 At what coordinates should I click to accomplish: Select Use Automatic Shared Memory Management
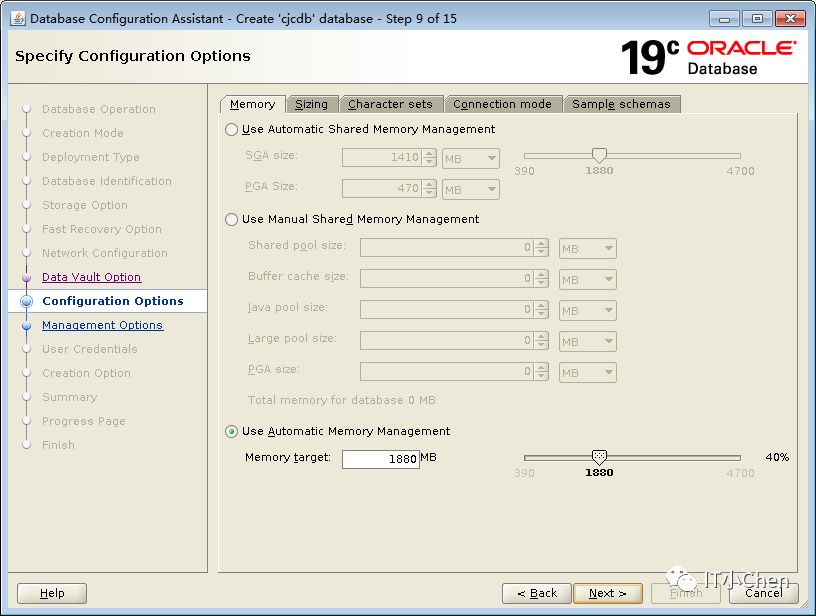pyautogui.click(x=232, y=129)
